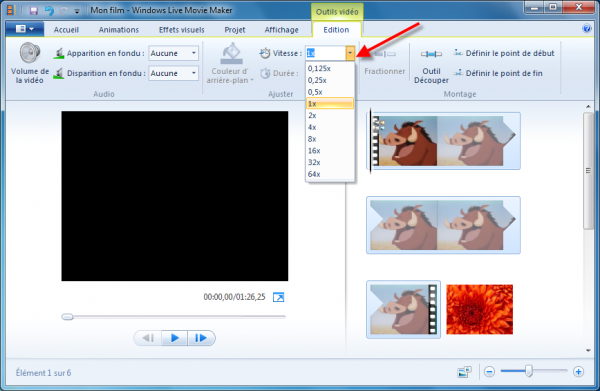The height and width of the screenshot is (391, 600).
Task: Collapse the Vitesse dropdown arrow
Action: [x=350, y=53]
